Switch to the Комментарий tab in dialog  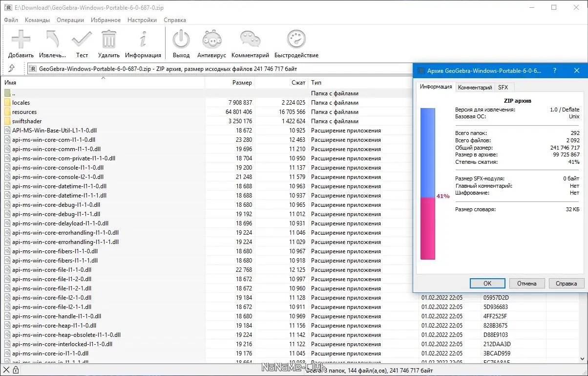(474, 88)
